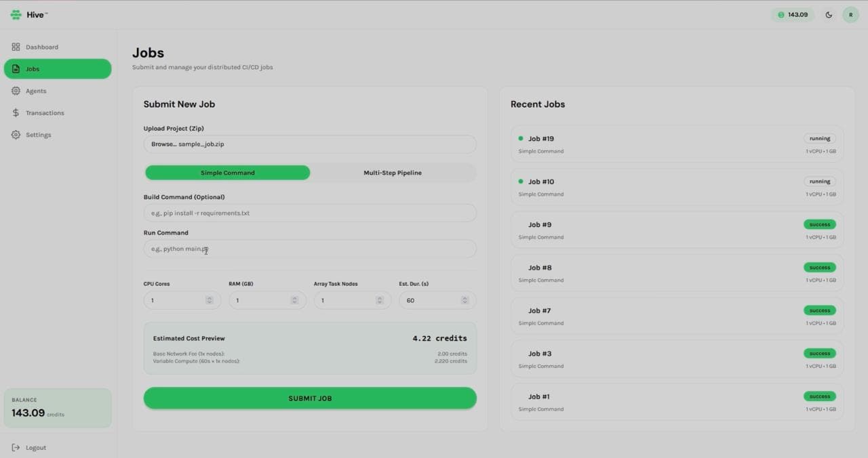Image resolution: width=868 pixels, height=458 pixels.
Task: Click the Browse file upload field
Action: [310, 144]
